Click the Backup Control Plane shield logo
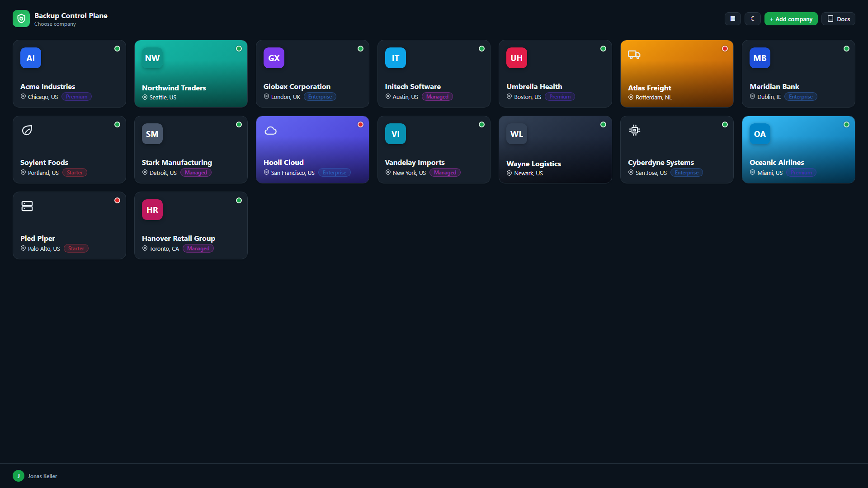 21,19
